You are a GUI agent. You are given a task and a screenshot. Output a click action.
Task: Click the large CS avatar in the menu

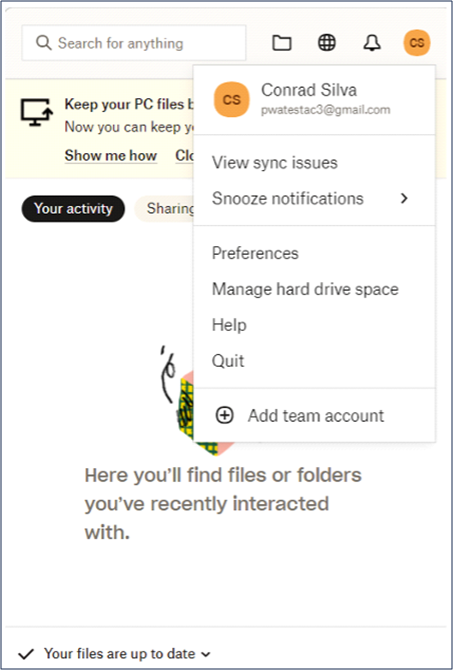[x=232, y=99]
